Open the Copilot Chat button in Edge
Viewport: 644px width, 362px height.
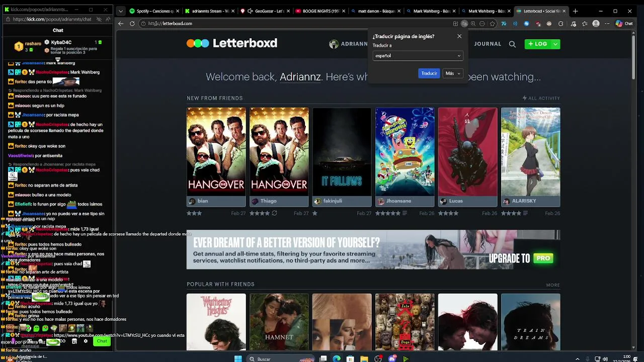tap(624, 24)
